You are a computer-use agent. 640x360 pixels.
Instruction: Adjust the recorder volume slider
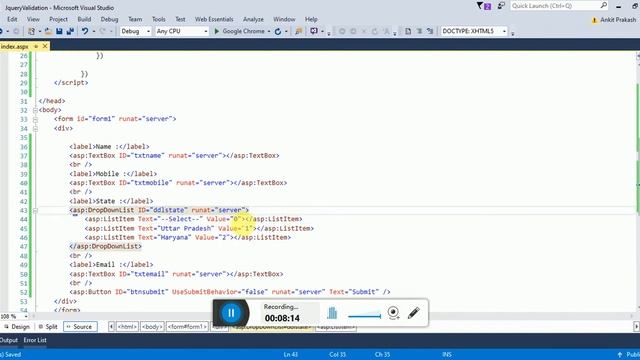364,316
